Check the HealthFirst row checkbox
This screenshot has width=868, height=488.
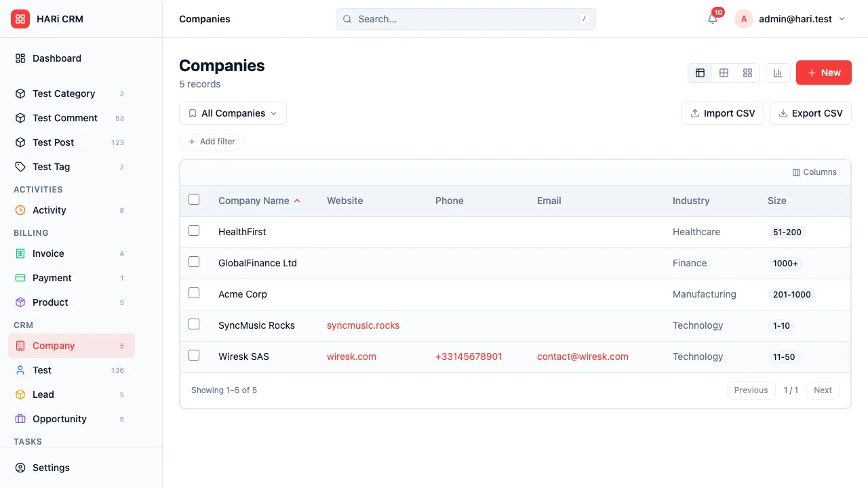tap(194, 230)
